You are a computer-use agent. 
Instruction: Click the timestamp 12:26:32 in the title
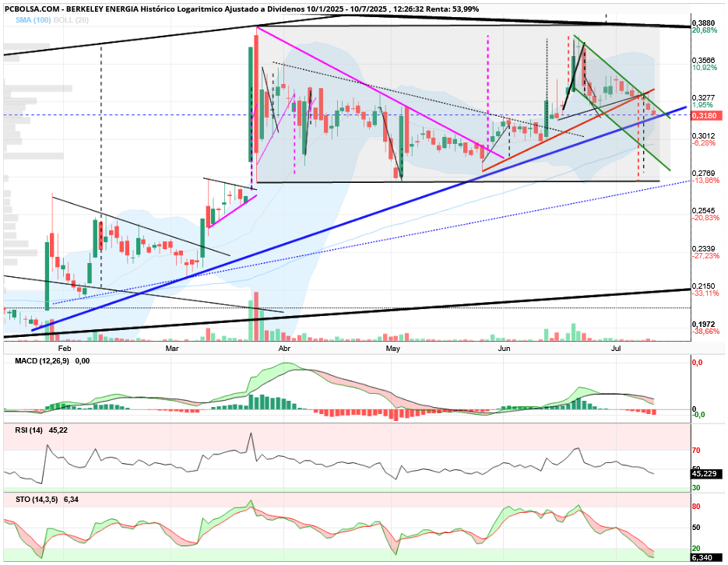403,9
